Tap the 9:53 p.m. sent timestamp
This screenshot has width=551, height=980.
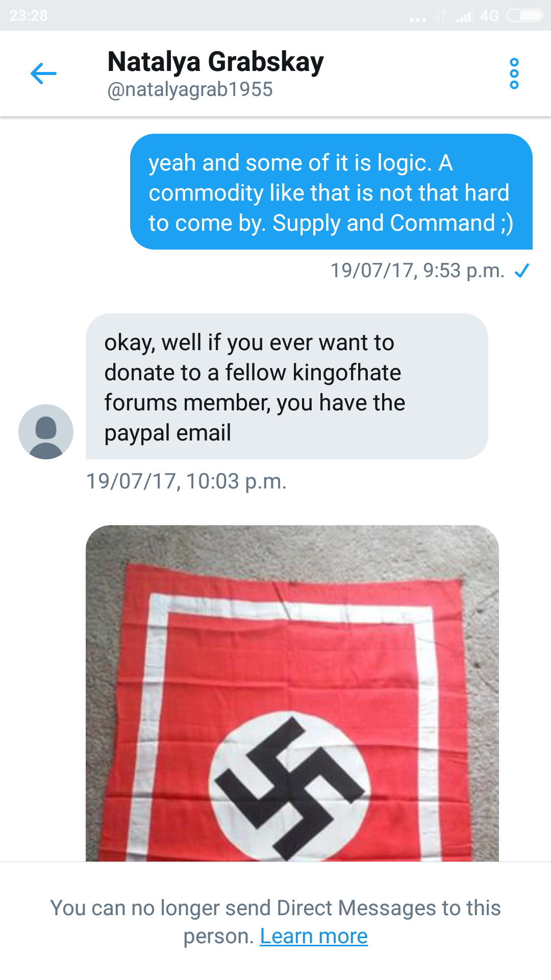coord(418,271)
